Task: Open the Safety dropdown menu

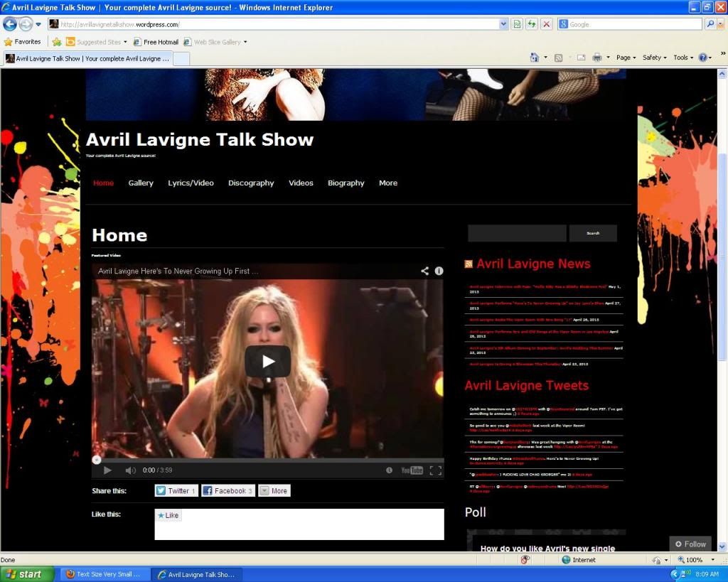Action: (x=655, y=58)
